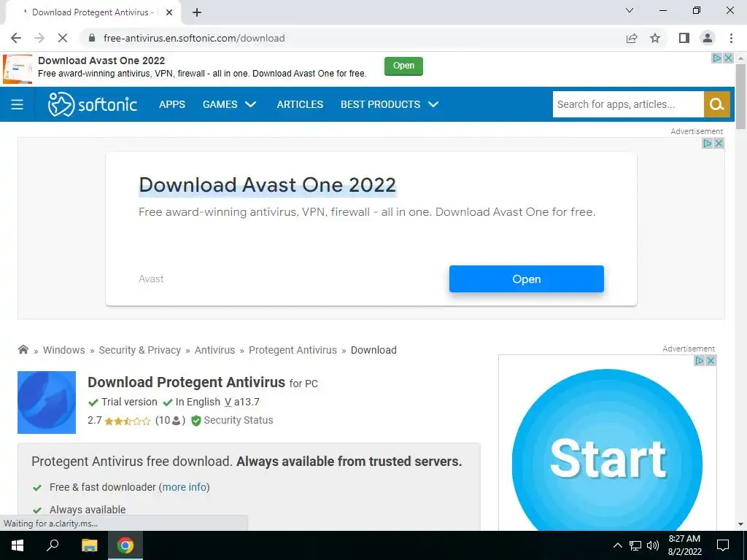Close the Download Protegent Antivirus tab
Screen dimensions: 747x560
[169, 12]
